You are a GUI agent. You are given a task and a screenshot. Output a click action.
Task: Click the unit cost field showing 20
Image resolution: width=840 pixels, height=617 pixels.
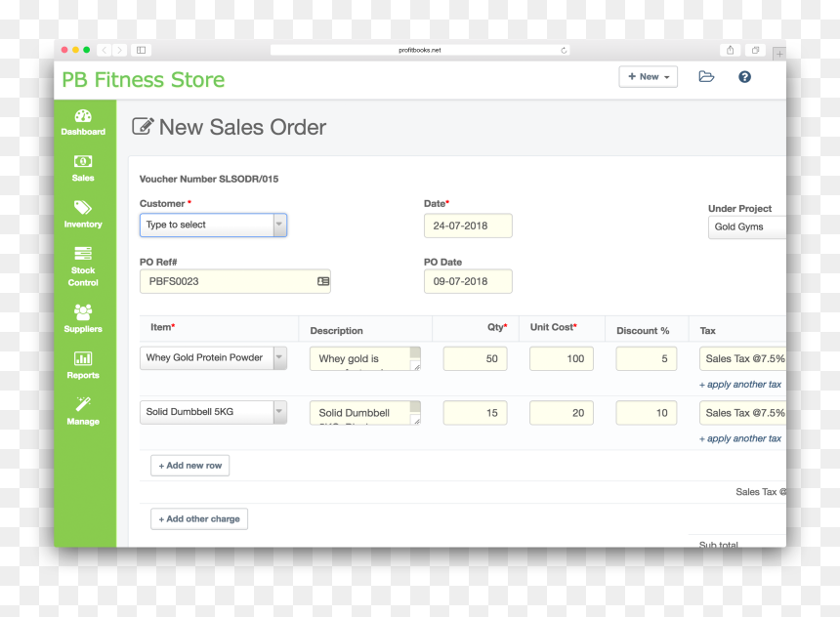click(x=562, y=413)
